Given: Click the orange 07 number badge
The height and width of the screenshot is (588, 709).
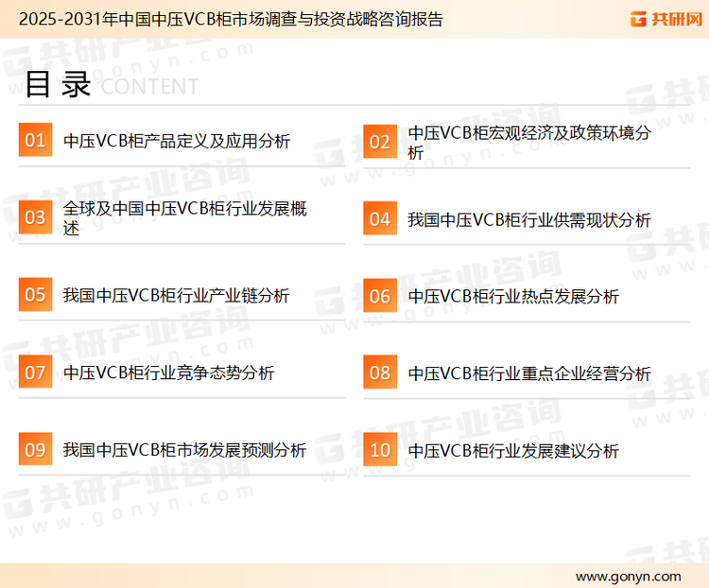Looking at the screenshot, I should [x=35, y=372].
